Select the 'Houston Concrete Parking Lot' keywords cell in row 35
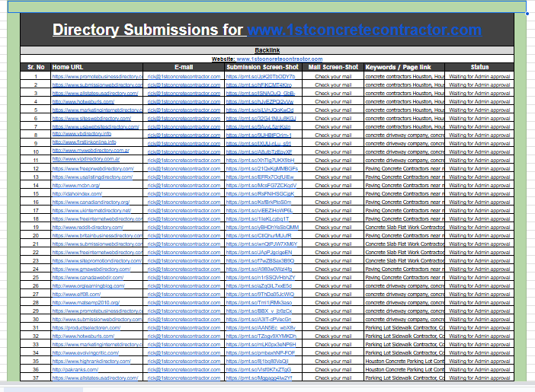Screen dimensions: 535x392 point(405,362)
